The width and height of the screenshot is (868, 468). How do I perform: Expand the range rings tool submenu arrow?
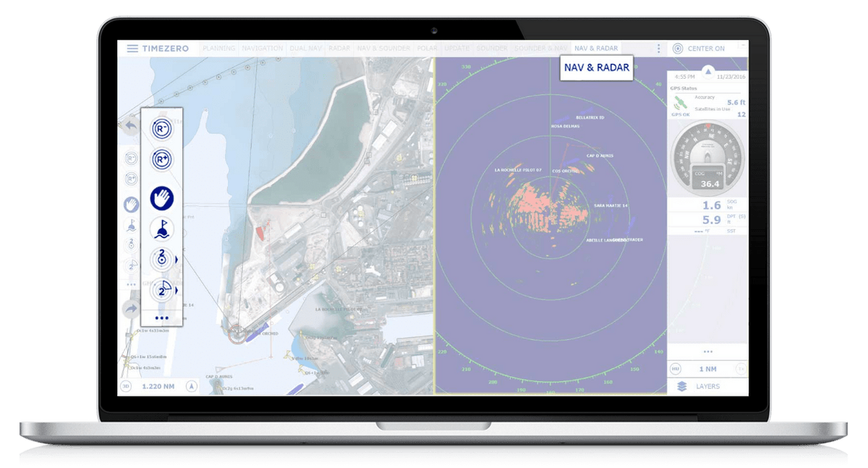click(x=177, y=260)
